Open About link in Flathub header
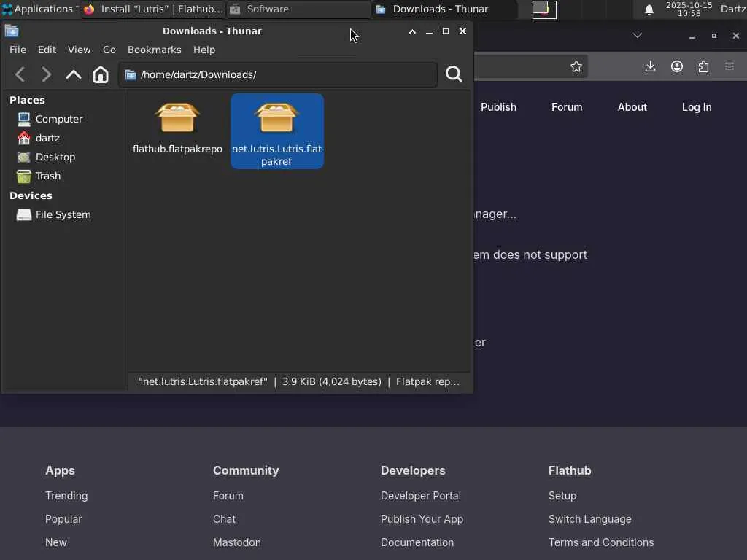 (632, 107)
